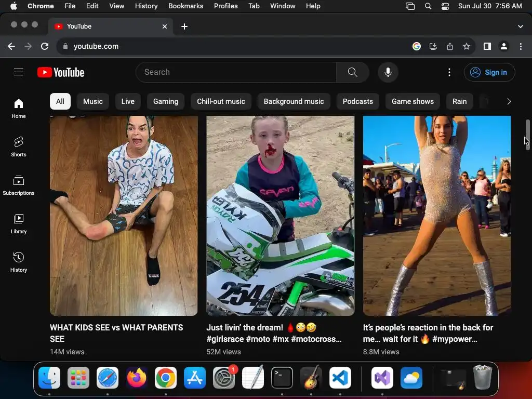Open macOS Control Center icon
Viewport: 532px width, 399px height.
click(x=445, y=6)
